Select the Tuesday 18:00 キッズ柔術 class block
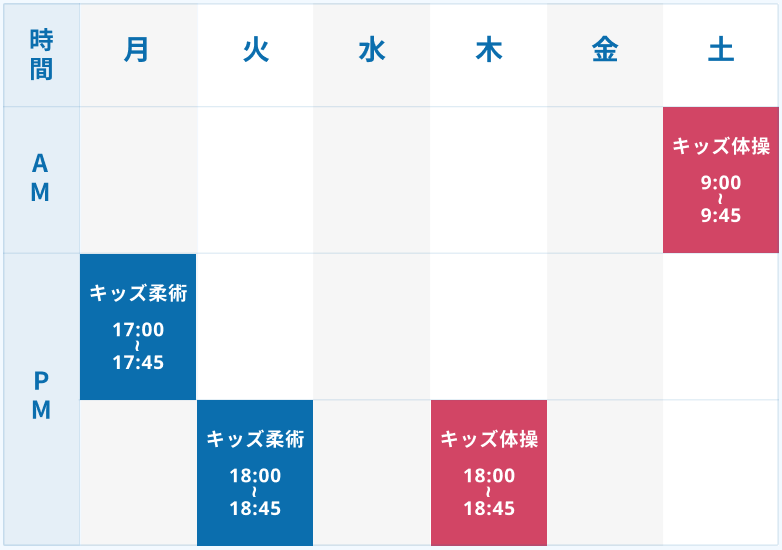The image size is (782, 550). tap(255, 472)
